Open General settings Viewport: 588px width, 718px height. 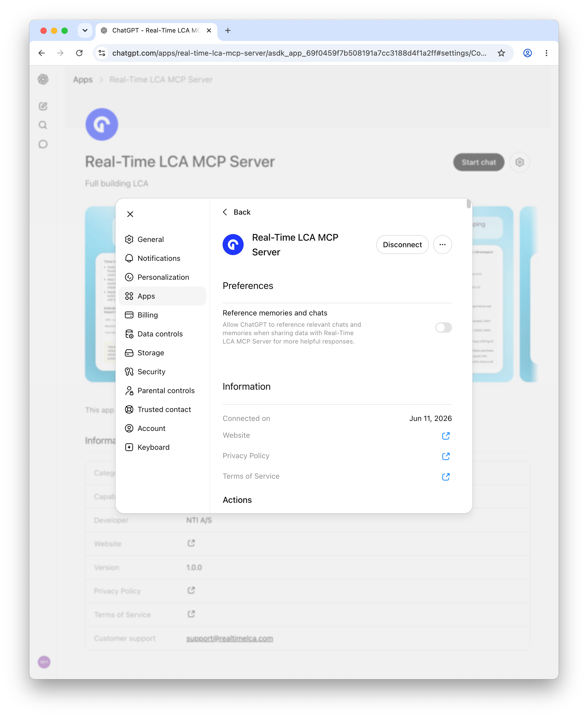click(162, 239)
